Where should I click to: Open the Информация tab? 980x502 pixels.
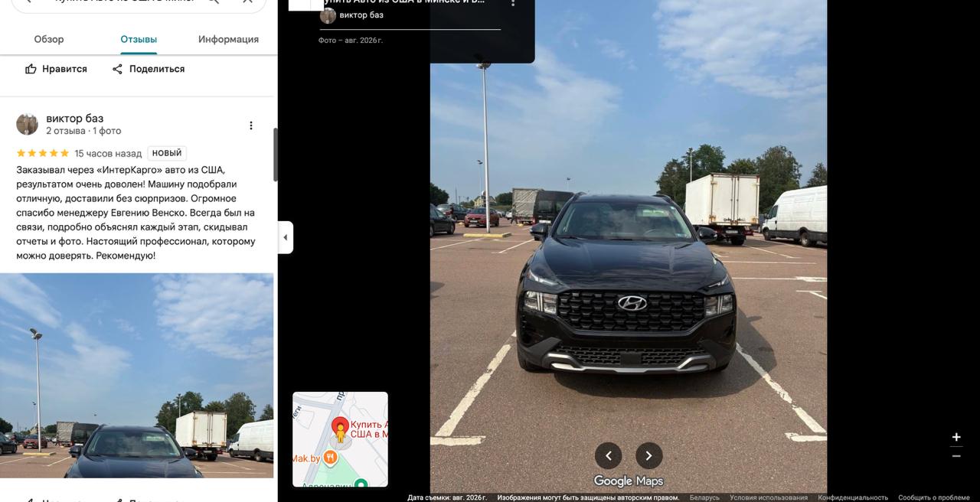(228, 39)
